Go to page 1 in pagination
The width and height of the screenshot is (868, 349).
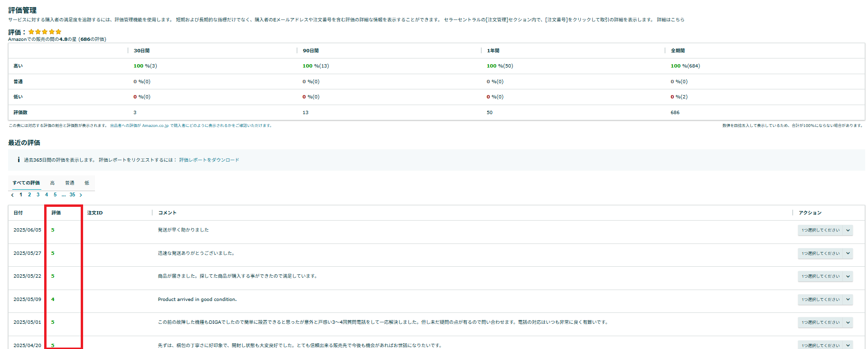pos(21,195)
